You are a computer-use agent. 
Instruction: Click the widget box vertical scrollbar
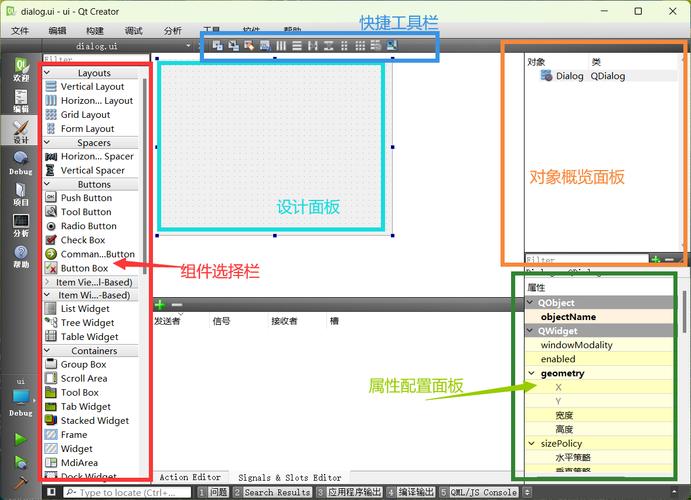coord(145,176)
